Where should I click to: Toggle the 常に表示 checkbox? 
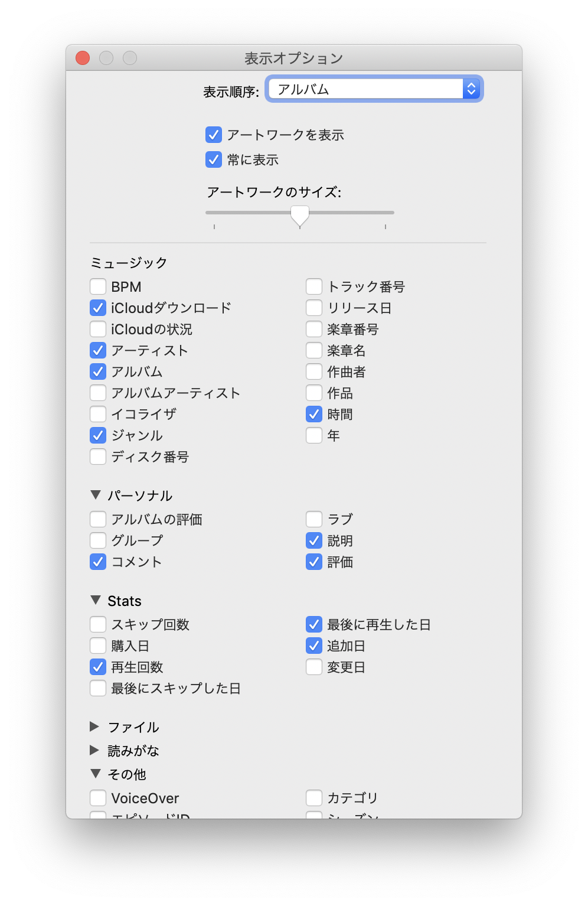point(214,160)
